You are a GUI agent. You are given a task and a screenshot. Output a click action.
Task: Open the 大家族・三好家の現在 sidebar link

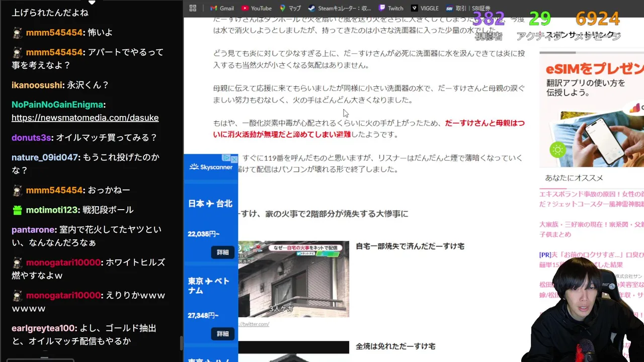[592, 229]
